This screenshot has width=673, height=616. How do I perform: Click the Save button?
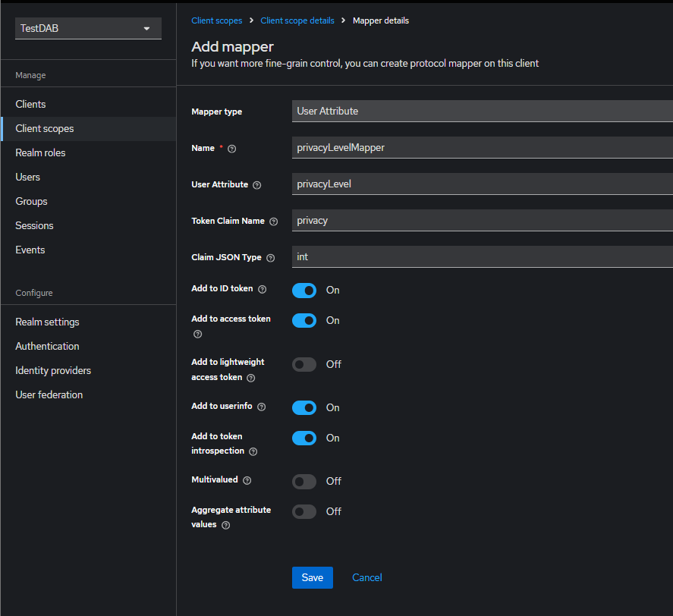(x=312, y=577)
